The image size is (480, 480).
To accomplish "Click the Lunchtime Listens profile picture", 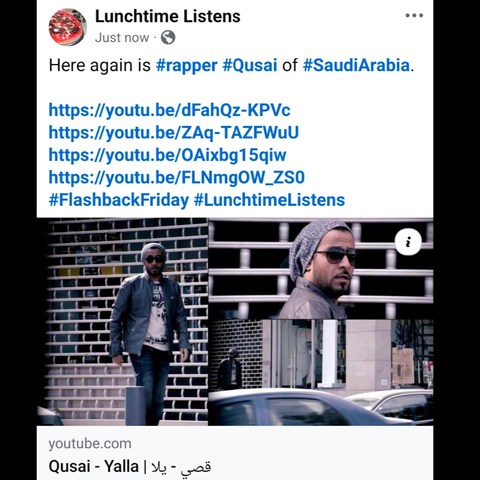I will point(68,27).
